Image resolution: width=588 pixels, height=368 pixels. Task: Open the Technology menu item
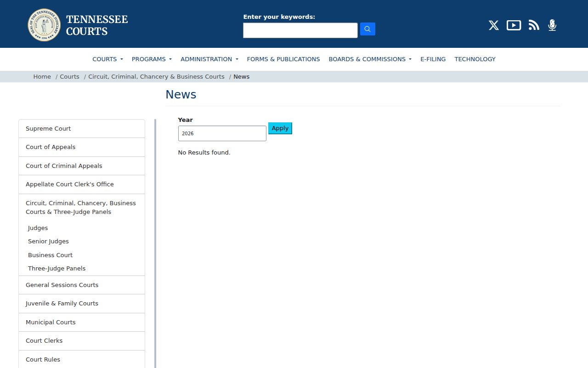click(x=475, y=59)
